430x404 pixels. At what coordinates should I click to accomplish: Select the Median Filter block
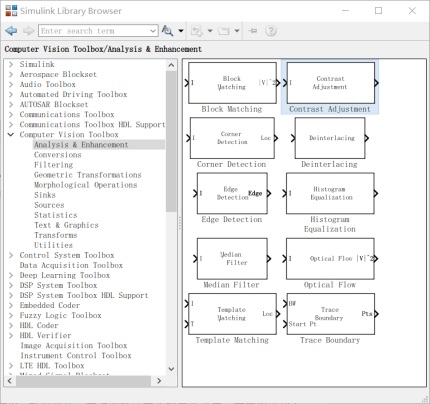[x=232, y=259]
